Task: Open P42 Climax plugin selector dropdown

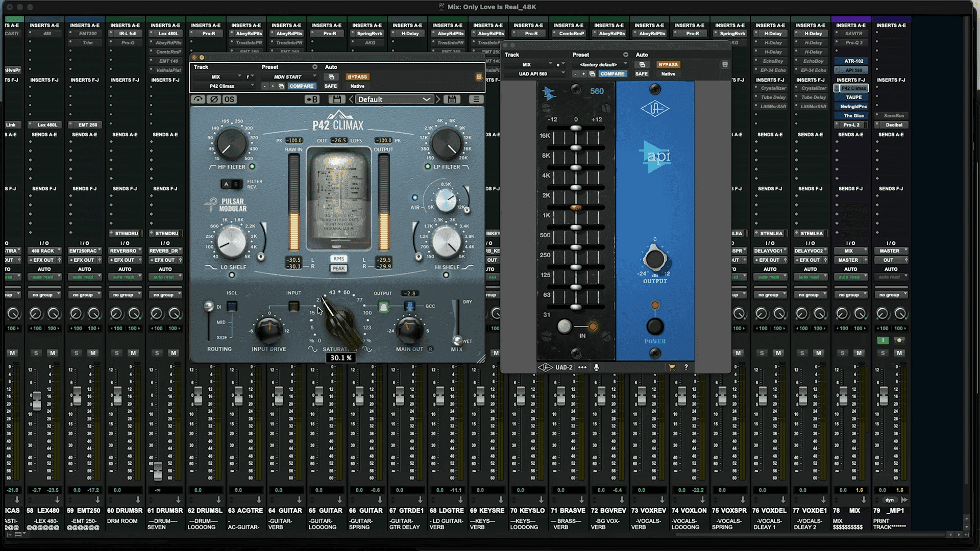Action: click(x=224, y=86)
